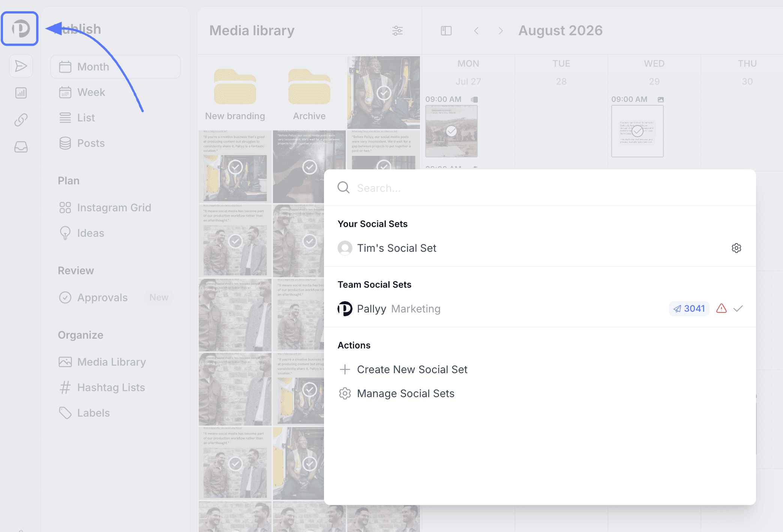Select the firefighter photo thumbnail in media library
This screenshot has height=532, width=783.
[x=384, y=93]
